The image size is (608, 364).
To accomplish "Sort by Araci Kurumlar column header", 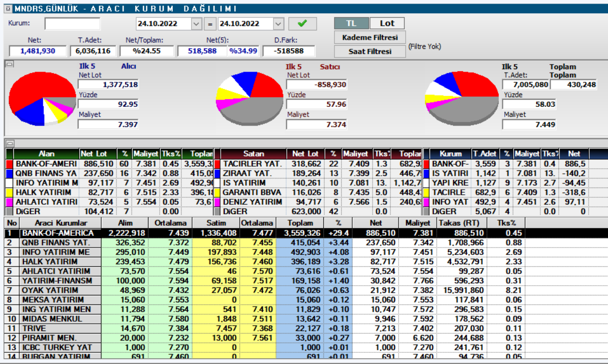I will pos(61,223).
